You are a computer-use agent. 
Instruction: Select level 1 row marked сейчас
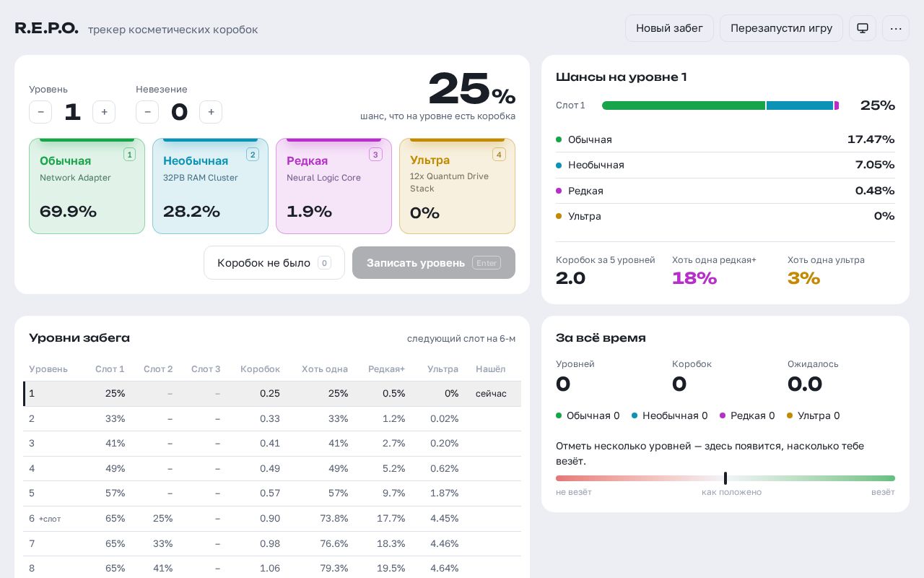(x=272, y=394)
